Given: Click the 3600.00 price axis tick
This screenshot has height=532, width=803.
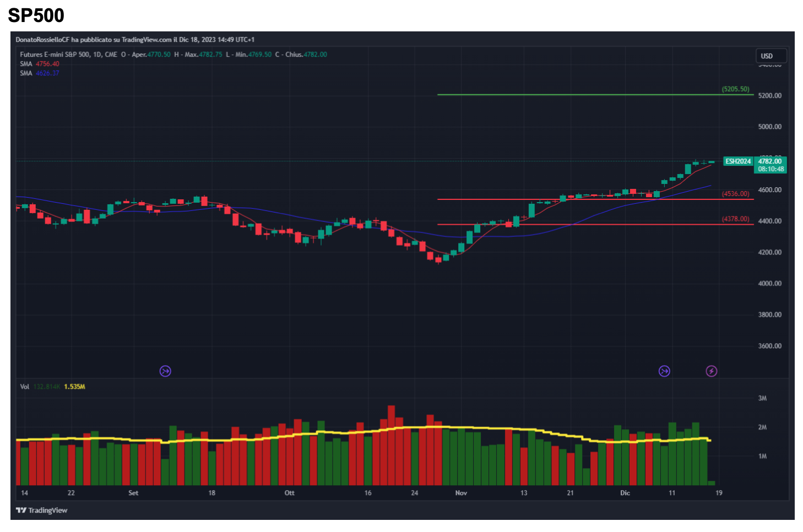Looking at the screenshot, I should pyautogui.click(x=770, y=346).
